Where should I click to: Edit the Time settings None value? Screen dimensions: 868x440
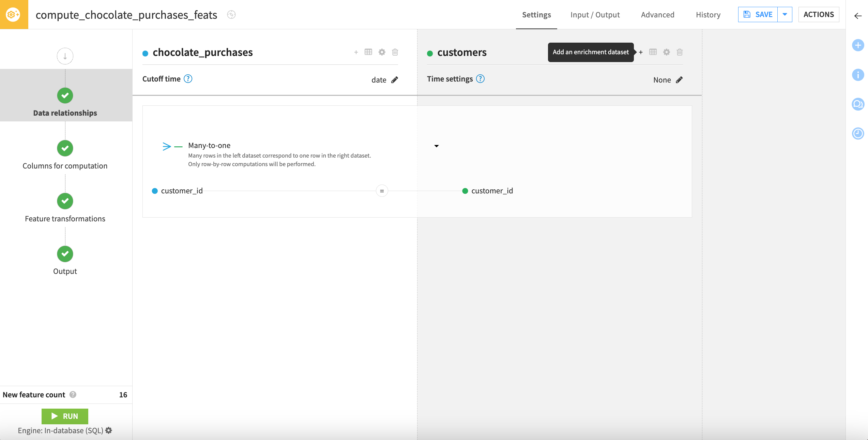tap(679, 79)
